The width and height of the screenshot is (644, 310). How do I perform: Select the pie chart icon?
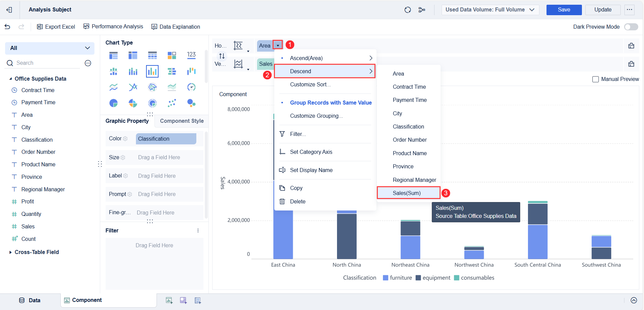click(114, 103)
